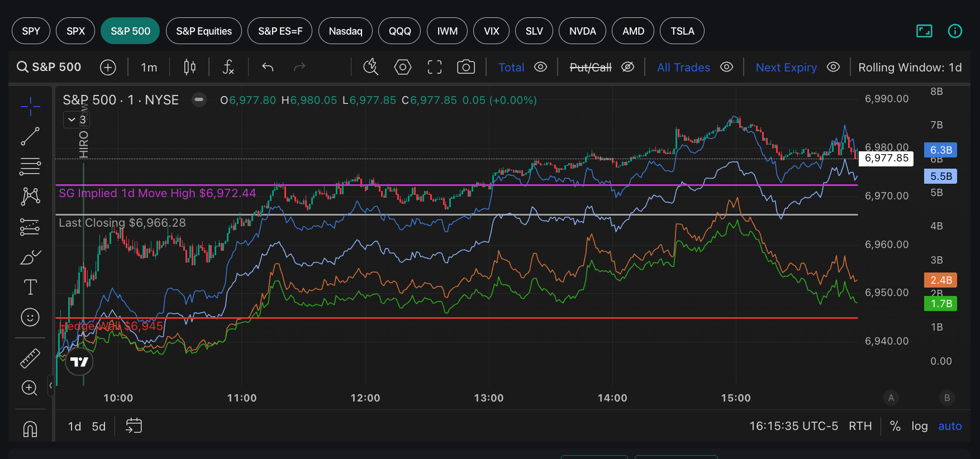980x459 pixels.
Task: Toggle the percent scale
Action: [895, 426]
